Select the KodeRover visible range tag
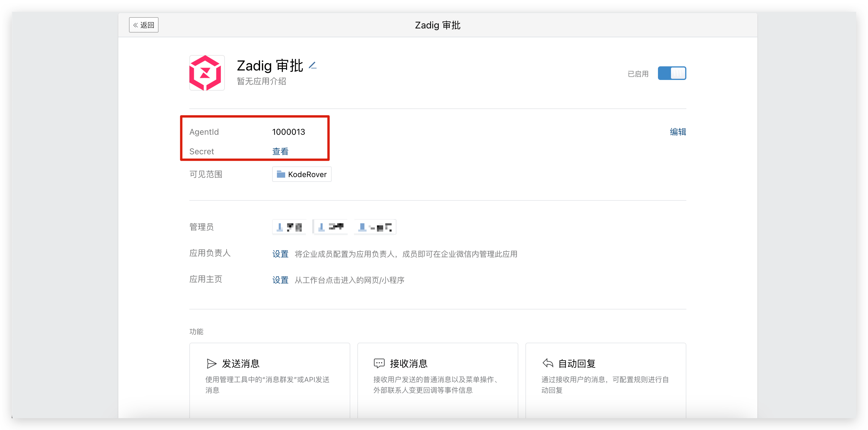 [302, 174]
